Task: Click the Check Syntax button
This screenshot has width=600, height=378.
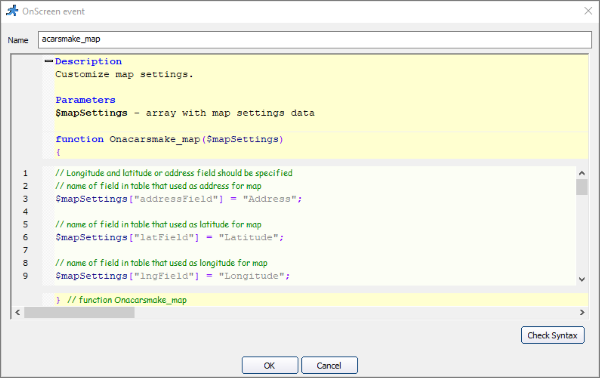Action: point(553,335)
